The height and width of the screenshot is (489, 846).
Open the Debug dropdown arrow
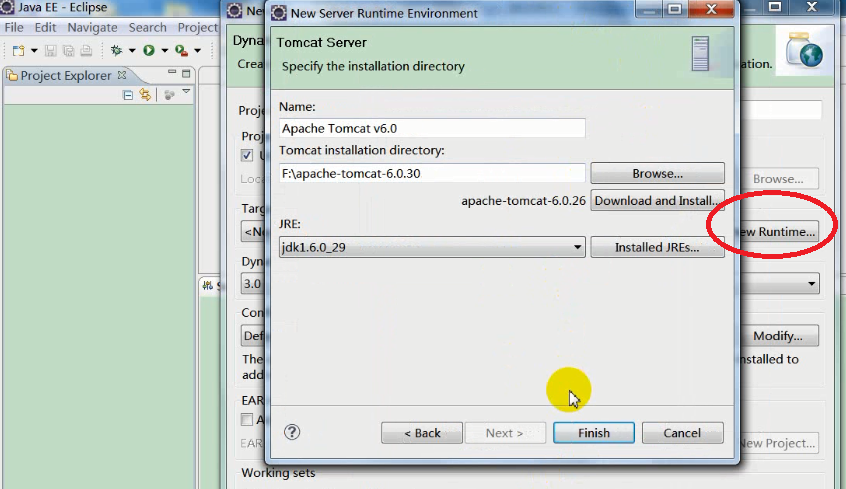pyautogui.click(x=132, y=51)
